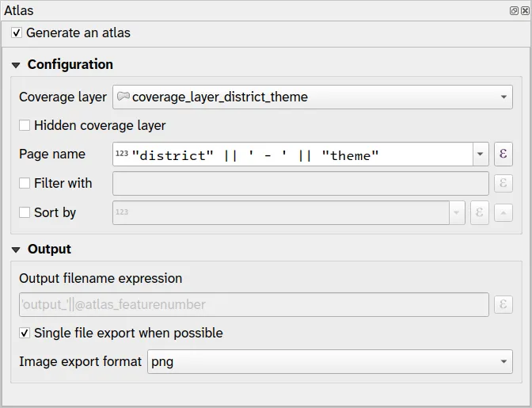Viewport: 532px width, 408px height.
Task: Click into the Page name expression field
Action: [301, 154]
